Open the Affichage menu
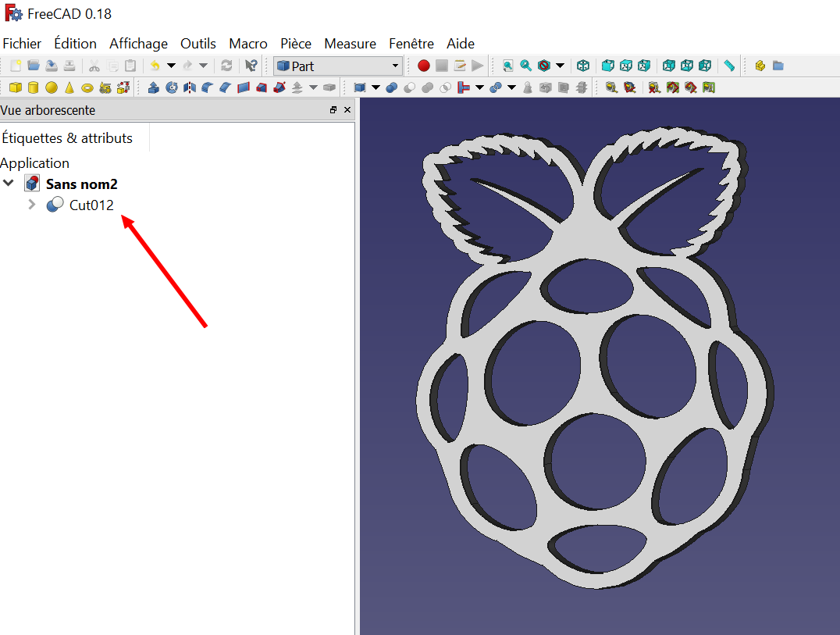This screenshot has width=840, height=635. tap(139, 44)
